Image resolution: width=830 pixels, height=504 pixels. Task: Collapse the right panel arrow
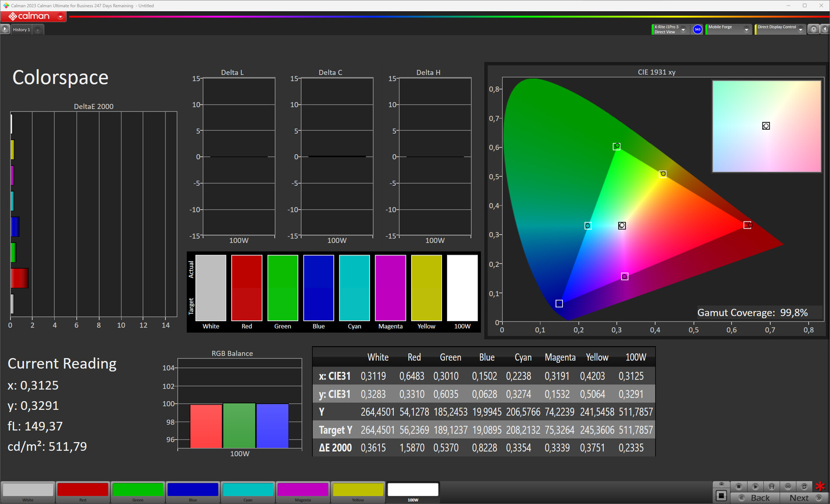(x=825, y=29)
